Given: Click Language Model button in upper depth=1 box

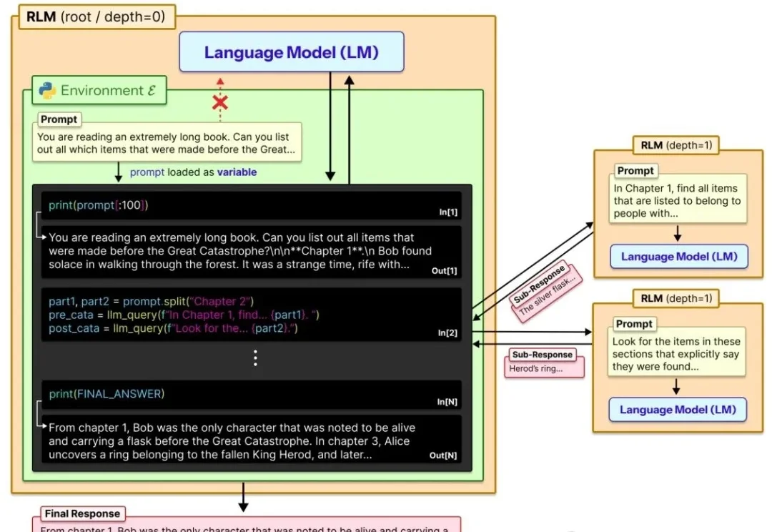Looking at the screenshot, I should 678,257.
